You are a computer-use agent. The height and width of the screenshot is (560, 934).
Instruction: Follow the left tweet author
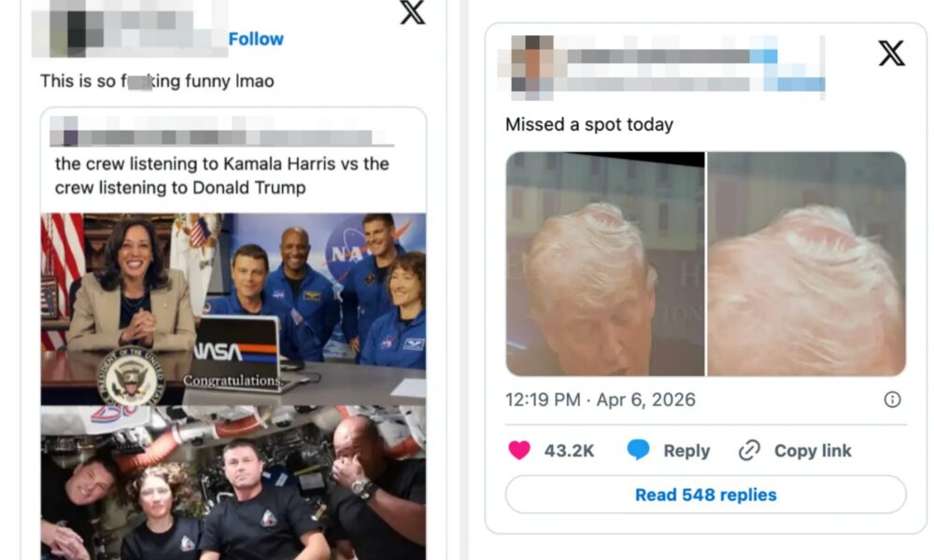click(x=256, y=39)
